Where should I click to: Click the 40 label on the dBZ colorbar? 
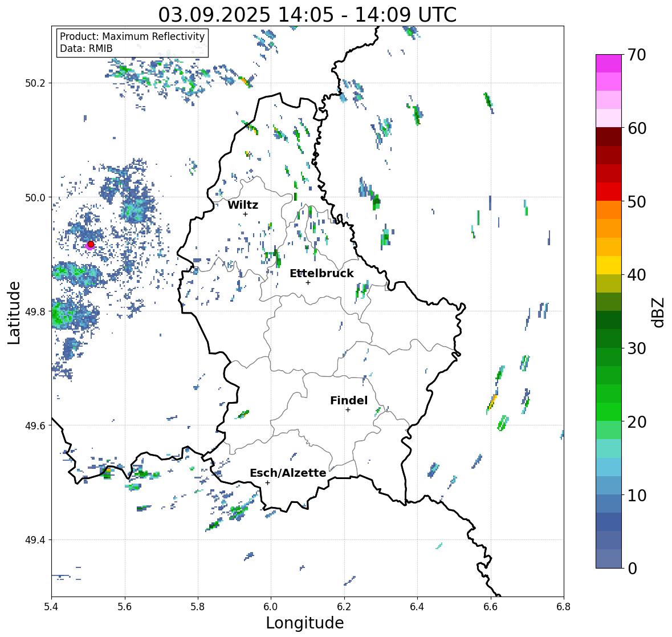(637, 275)
